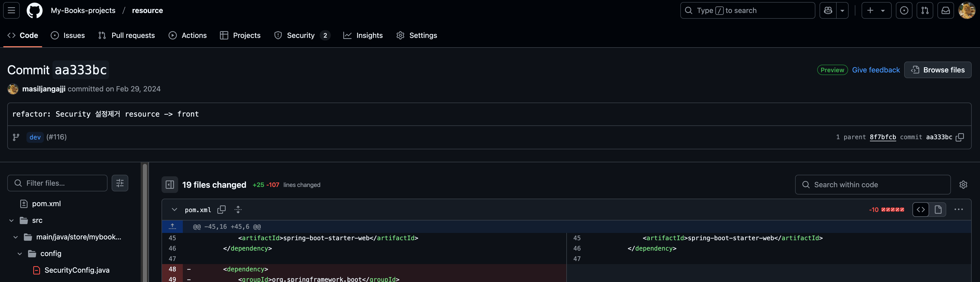Copy full commit SHA aa333bc

[x=960, y=137]
